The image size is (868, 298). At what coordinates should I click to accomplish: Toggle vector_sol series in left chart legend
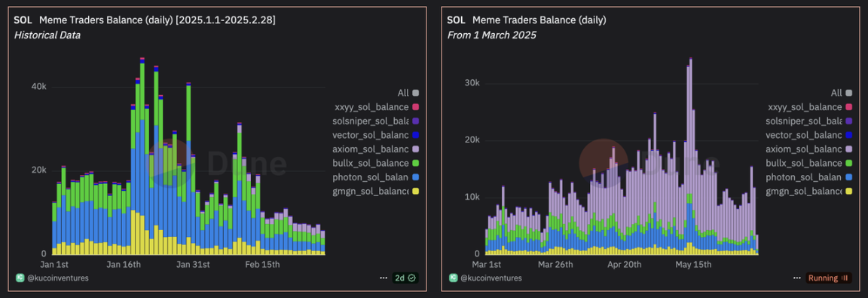(x=377, y=135)
